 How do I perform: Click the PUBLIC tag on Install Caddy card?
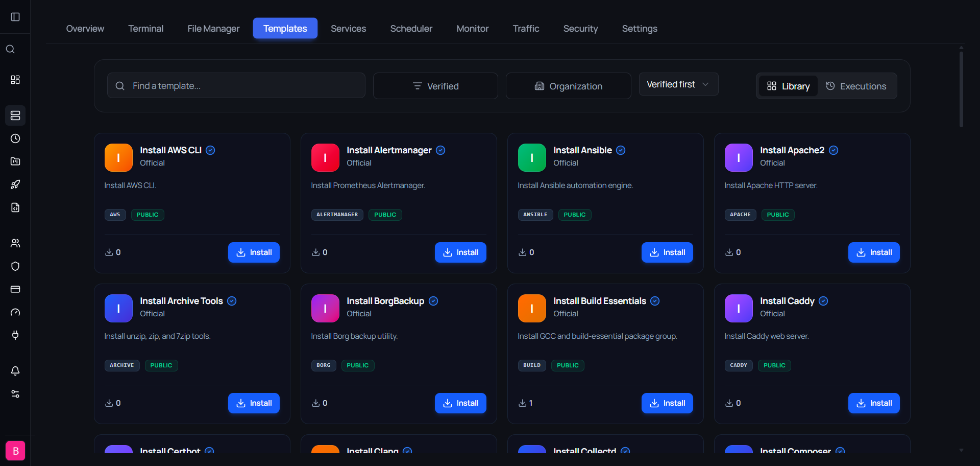click(774, 365)
